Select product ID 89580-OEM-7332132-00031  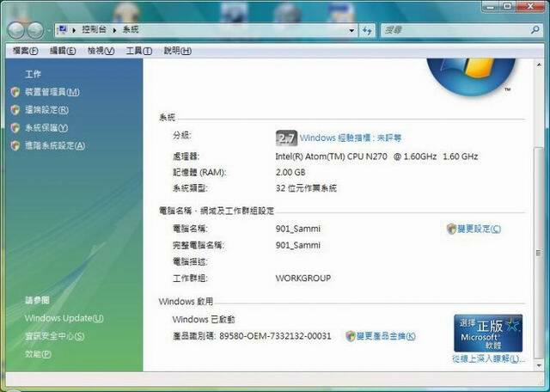click(275, 336)
